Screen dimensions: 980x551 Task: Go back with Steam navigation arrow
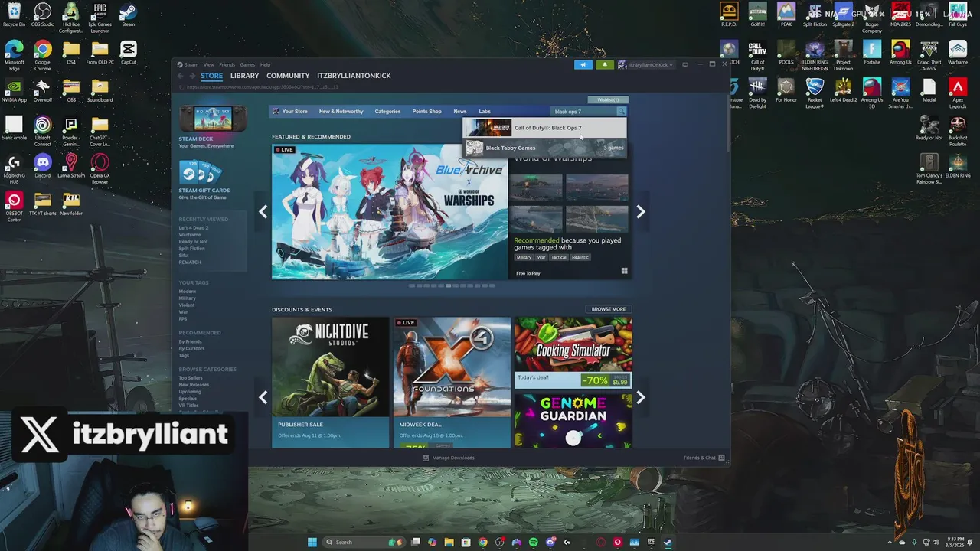181,76
